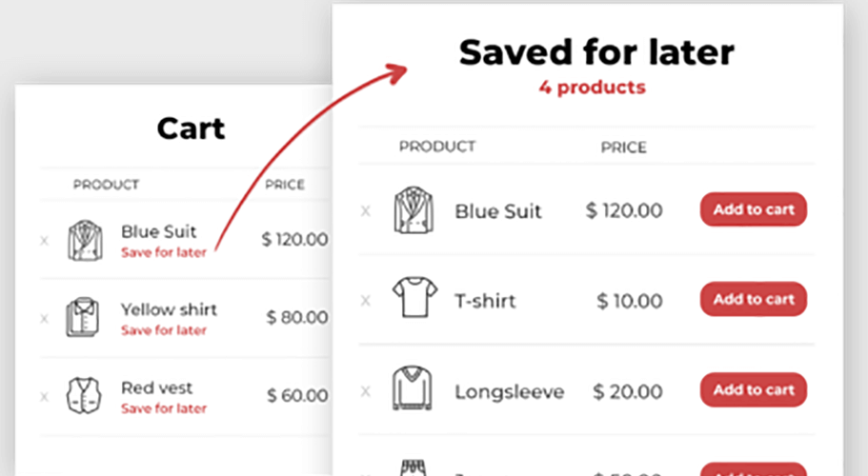
Task: Remove Yellow shirt from the Cart
Action: pyautogui.click(x=44, y=319)
